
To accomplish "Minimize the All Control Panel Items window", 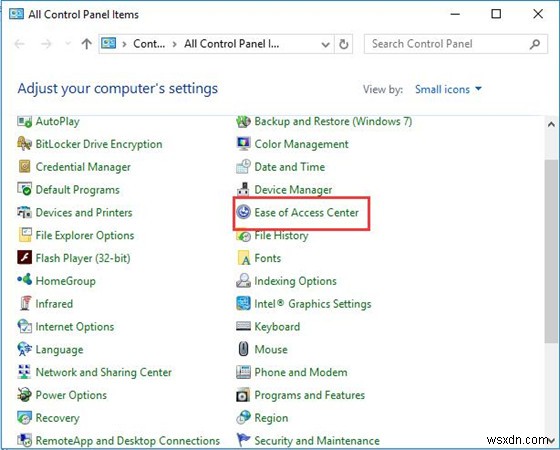I will click(x=455, y=14).
